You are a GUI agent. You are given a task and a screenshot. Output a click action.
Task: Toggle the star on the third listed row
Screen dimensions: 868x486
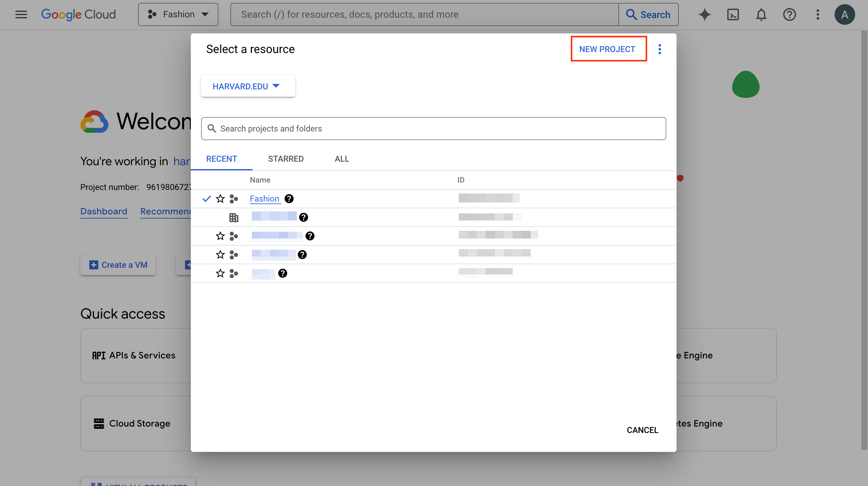[x=220, y=236]
